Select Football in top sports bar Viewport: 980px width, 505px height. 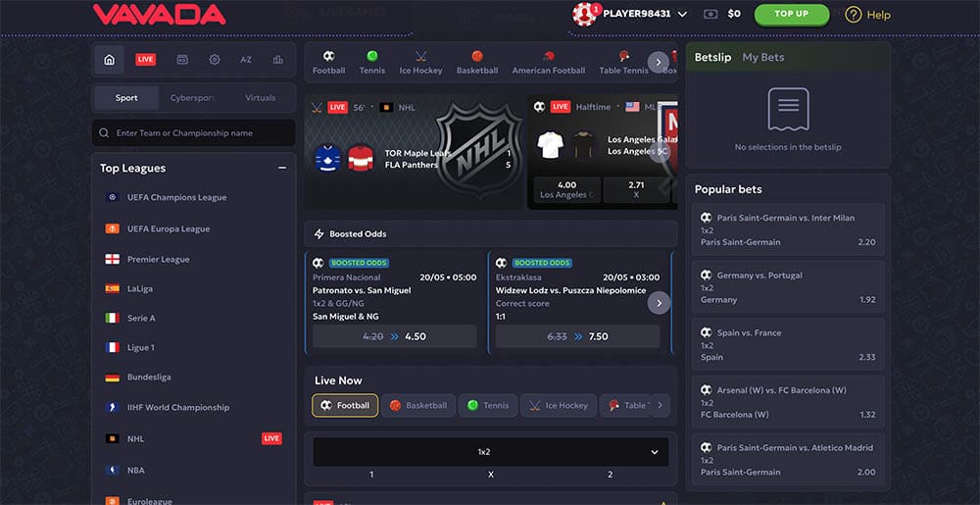point(328,63)
